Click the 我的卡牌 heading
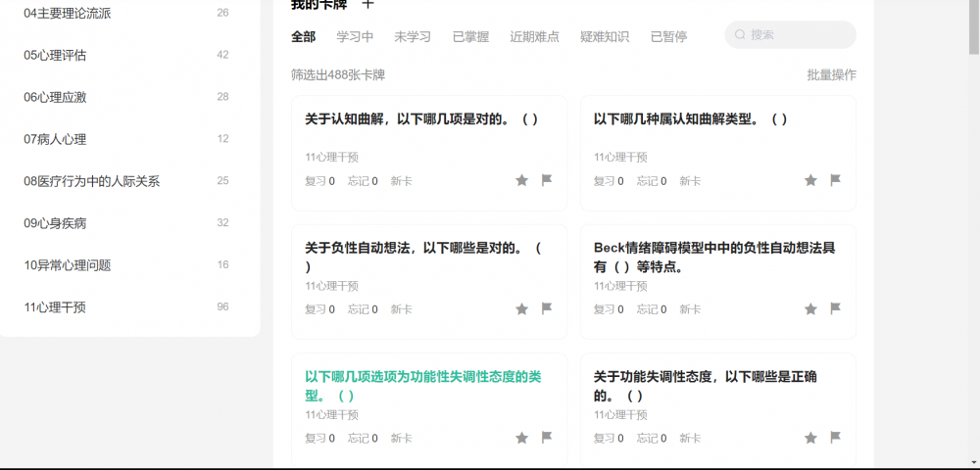The image size is (980, 470). tap(319, 4)
